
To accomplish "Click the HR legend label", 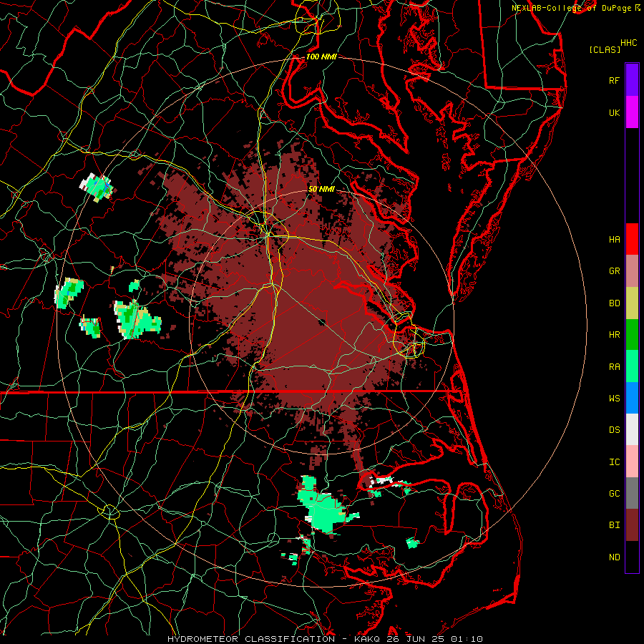I will pyautogui.click(x=615, y=335).
